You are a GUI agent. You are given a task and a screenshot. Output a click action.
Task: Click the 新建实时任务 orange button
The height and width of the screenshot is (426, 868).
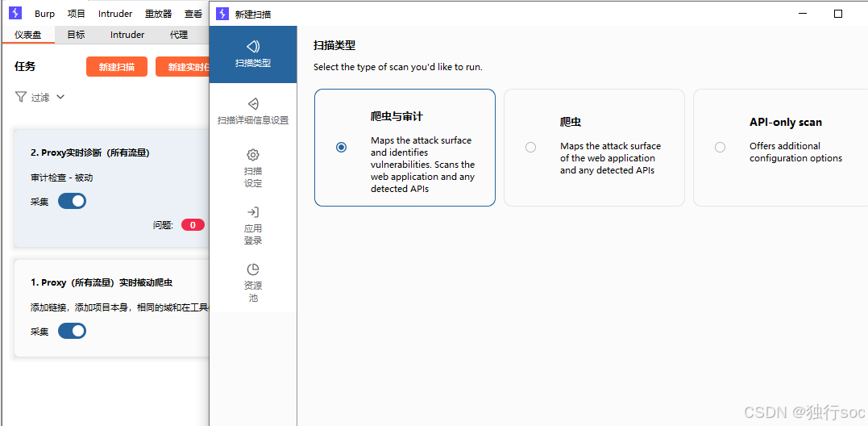183,67
